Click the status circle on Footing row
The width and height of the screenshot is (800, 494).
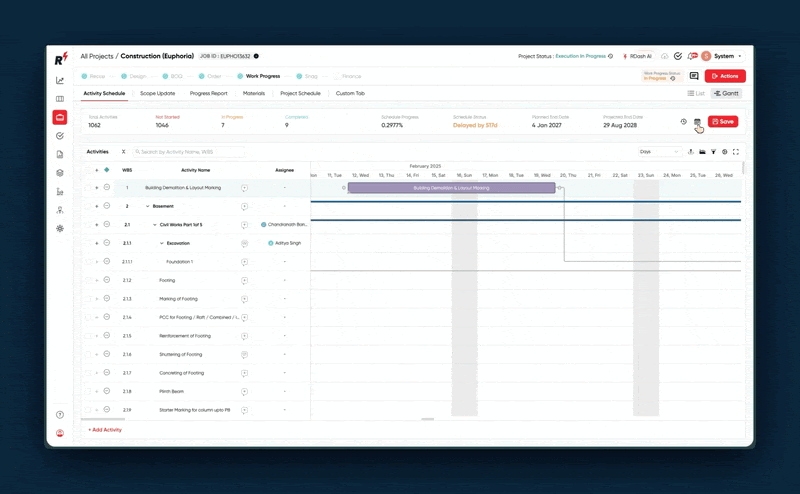click(107, 280)
